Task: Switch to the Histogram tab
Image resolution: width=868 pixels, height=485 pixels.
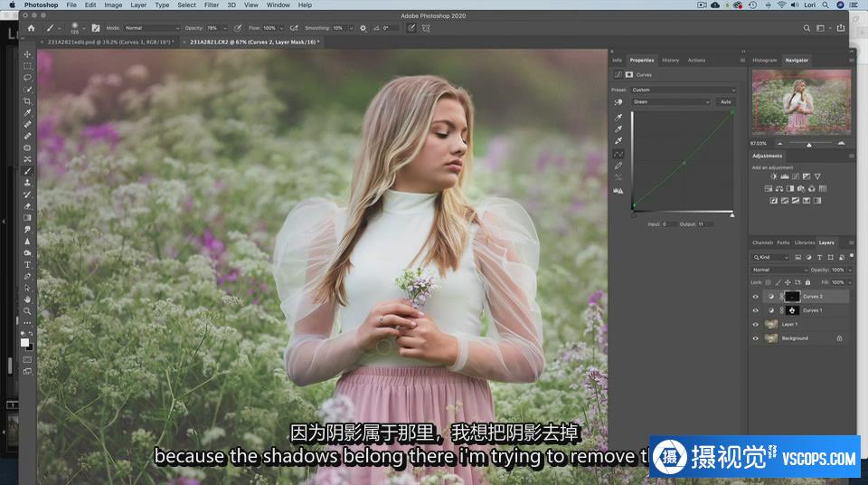Action: point(765,61)
